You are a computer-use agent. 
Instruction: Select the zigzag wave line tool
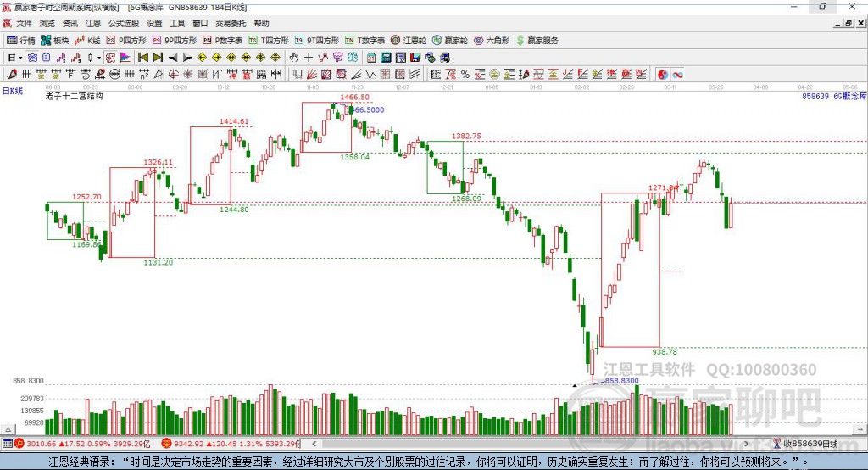tap(370, 74)
